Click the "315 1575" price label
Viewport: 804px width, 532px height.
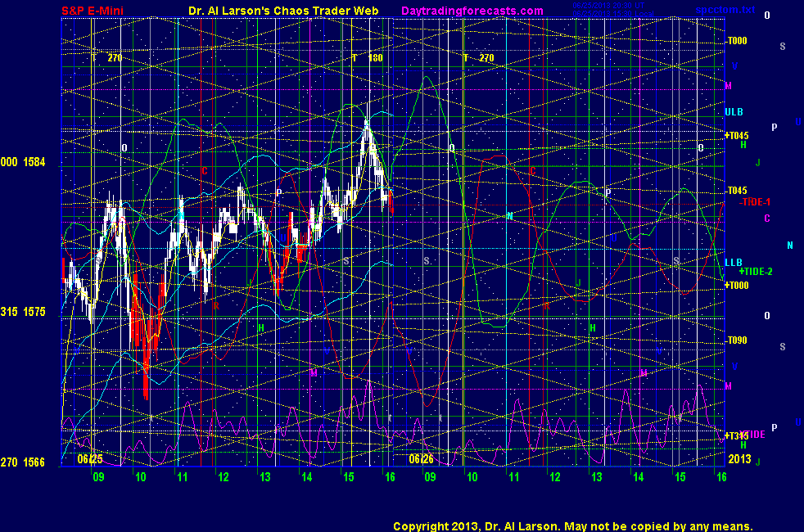(x=23, y=312)
